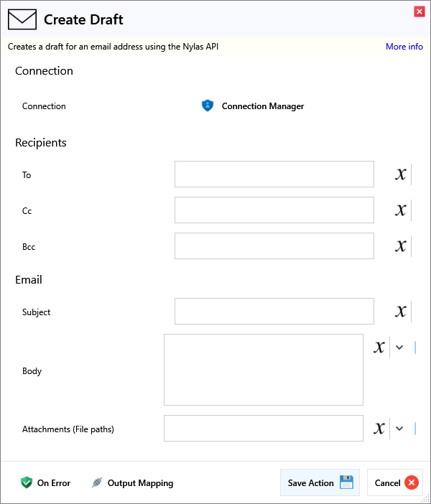Click the variable icon beside the Subject field

tap(401, 312)
